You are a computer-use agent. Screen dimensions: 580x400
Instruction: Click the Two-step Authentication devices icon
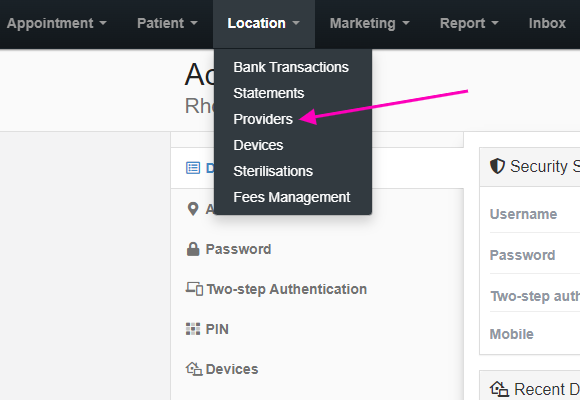pos(194,289)
